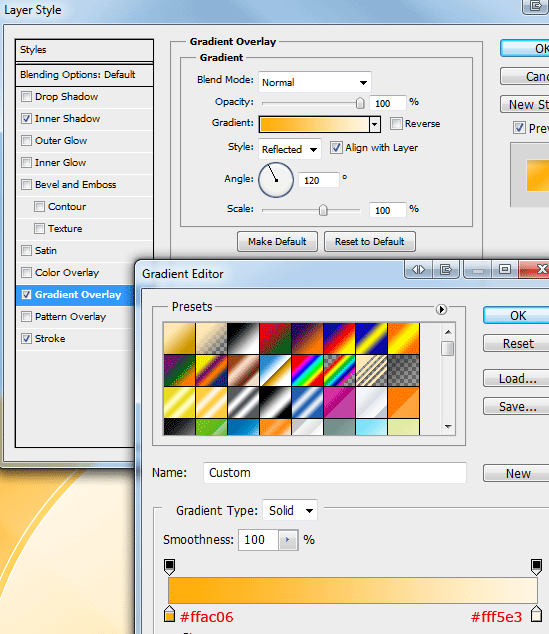Select the Pattern Overlay style row
549x634 pixels.
point(77,317)
